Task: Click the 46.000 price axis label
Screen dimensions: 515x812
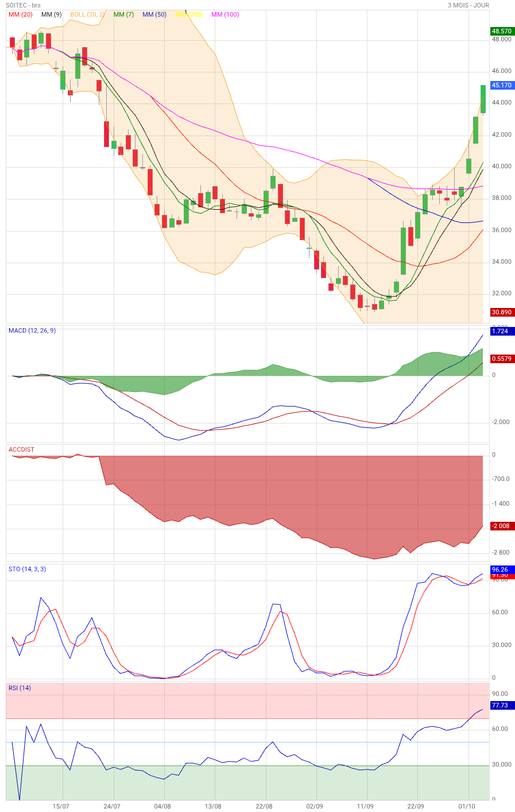Action: [x=502, y=71]
